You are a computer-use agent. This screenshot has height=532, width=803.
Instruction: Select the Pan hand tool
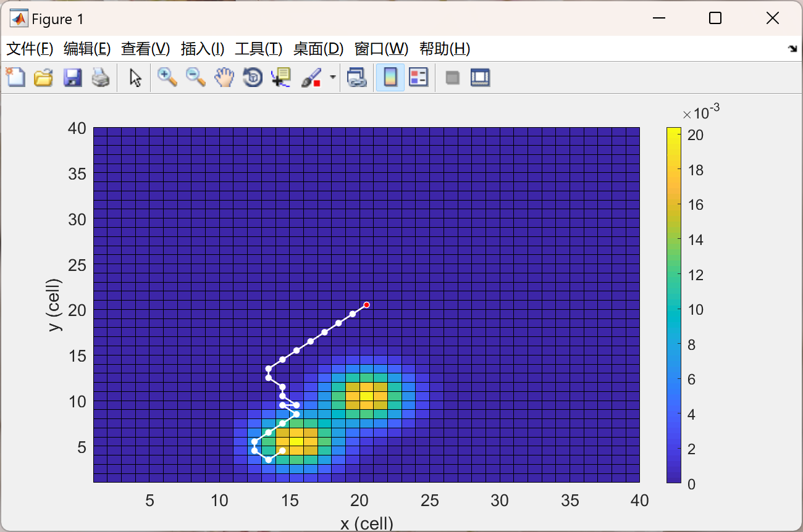click(224, 77)
